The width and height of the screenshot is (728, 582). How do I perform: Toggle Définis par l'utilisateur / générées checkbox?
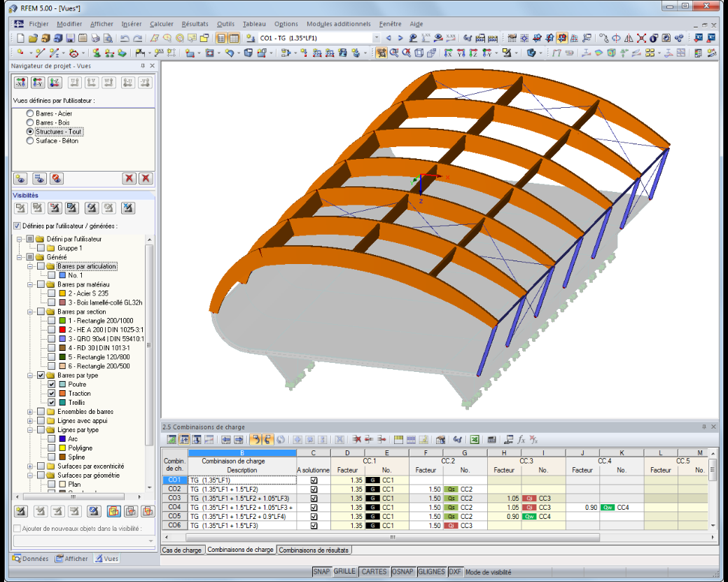17,226
